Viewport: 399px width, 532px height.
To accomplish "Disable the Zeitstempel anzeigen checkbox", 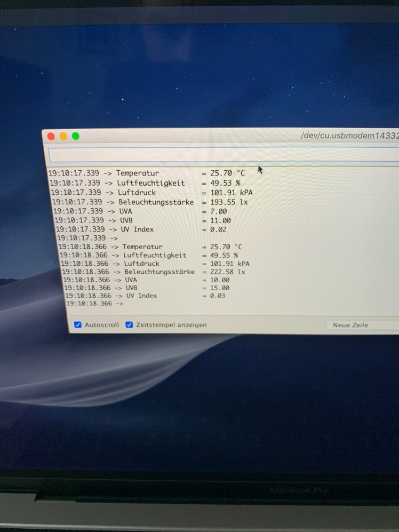I will point(129,324).
